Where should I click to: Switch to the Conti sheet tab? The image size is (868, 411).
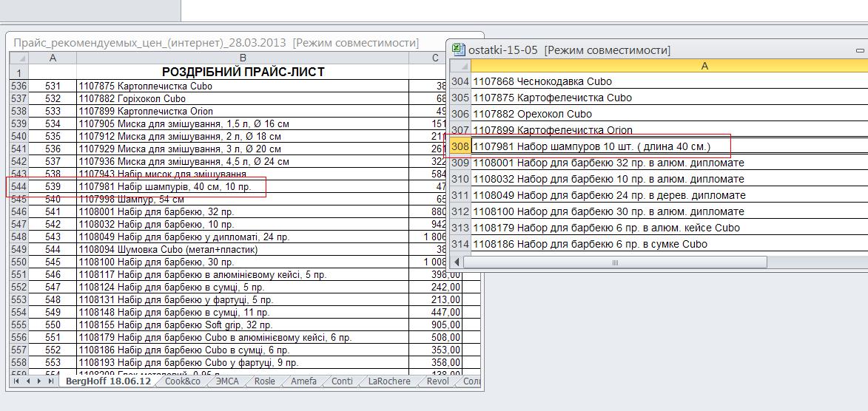pyautogui.click(x=342, y=381)
